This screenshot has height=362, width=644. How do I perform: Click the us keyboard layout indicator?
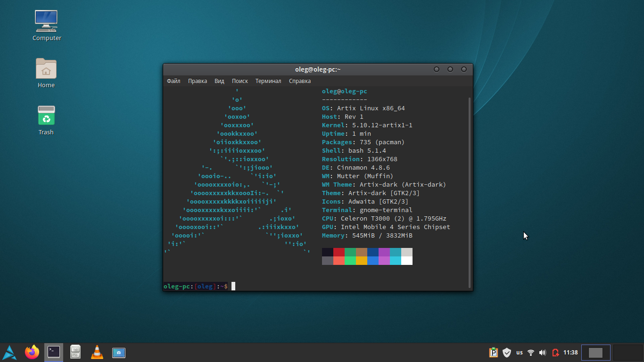click(519, 353)
